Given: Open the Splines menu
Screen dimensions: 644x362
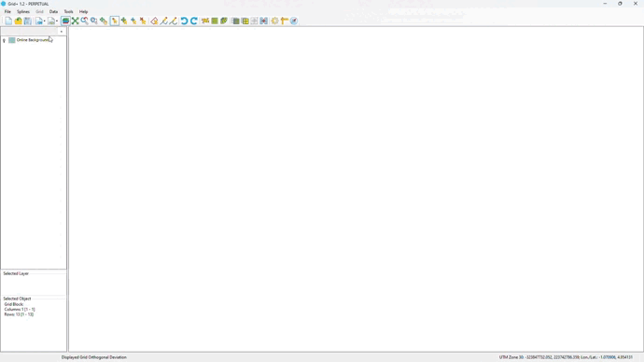Looking at the screenshot, I should click(x=23, y=11).
